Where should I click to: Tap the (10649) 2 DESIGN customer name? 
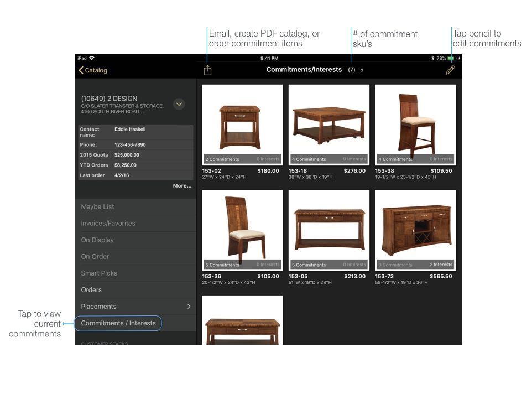[109, 99]
